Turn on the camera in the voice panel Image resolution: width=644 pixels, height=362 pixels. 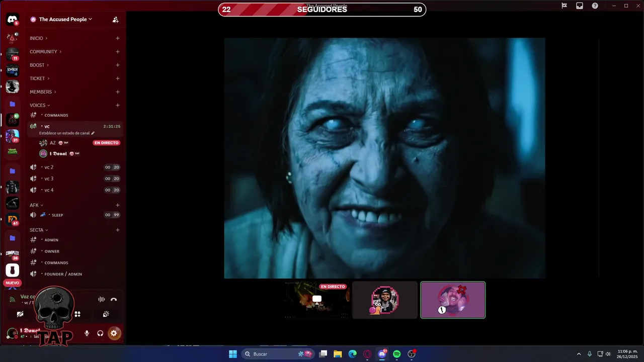pyautogui.click(x=20, y=314)
